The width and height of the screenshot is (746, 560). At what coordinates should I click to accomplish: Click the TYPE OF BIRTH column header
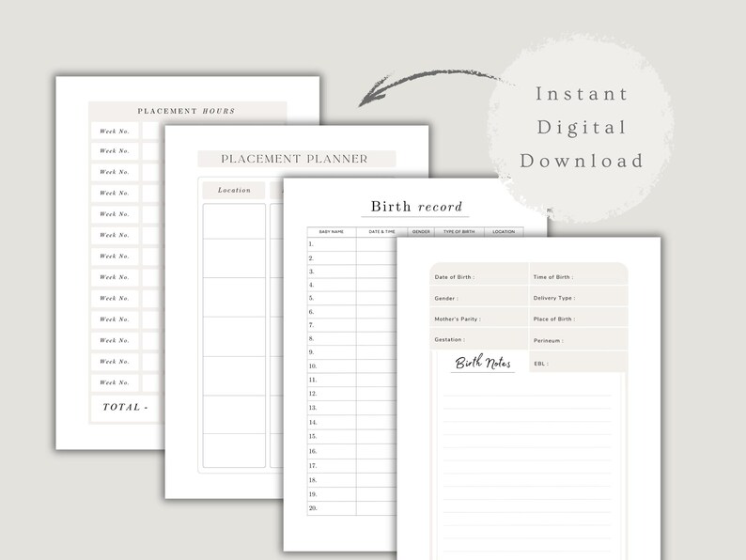click(x=459, y=232)
